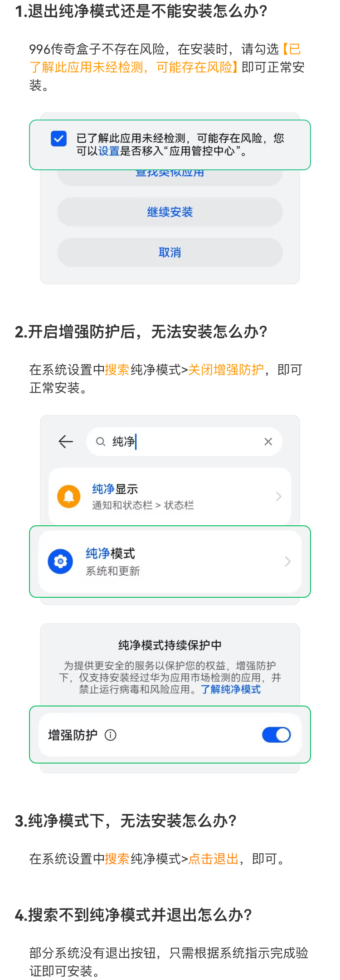Click the info icon beside 增强防护

pos(110,735)
